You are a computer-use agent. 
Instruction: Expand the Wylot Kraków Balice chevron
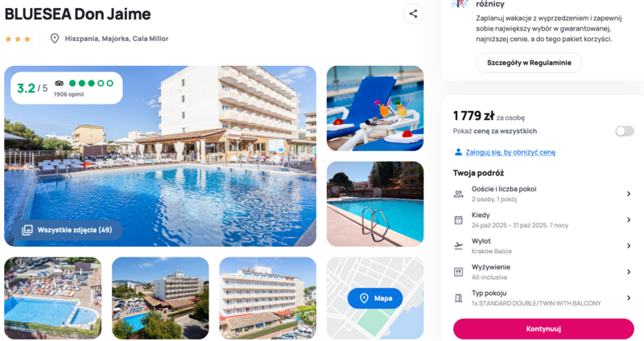(629, 246)
